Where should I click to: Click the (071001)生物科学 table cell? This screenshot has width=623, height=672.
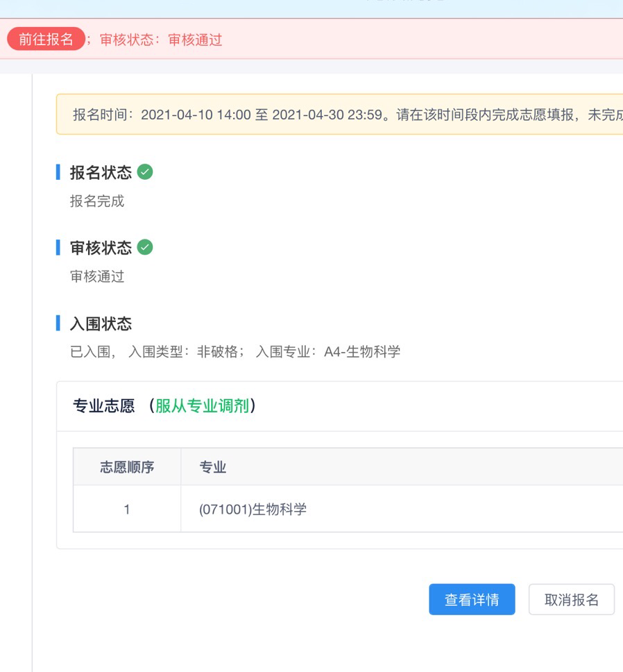click(x=253, y=510)
